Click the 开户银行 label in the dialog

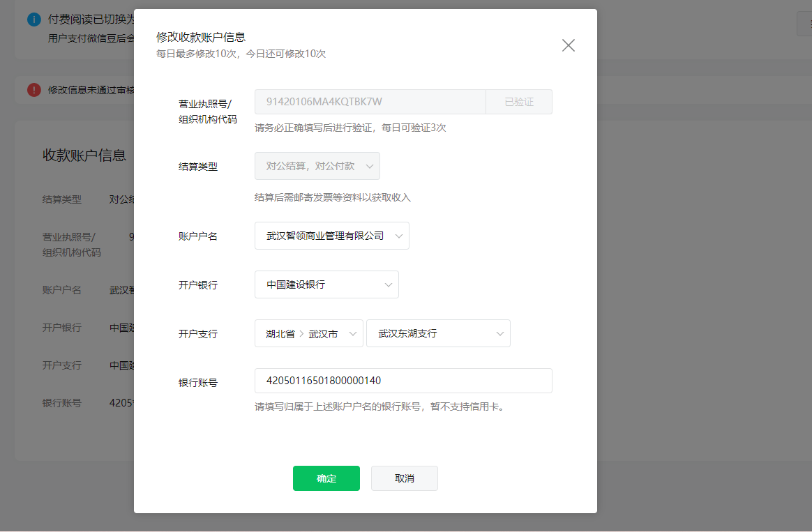coord(198,285)
